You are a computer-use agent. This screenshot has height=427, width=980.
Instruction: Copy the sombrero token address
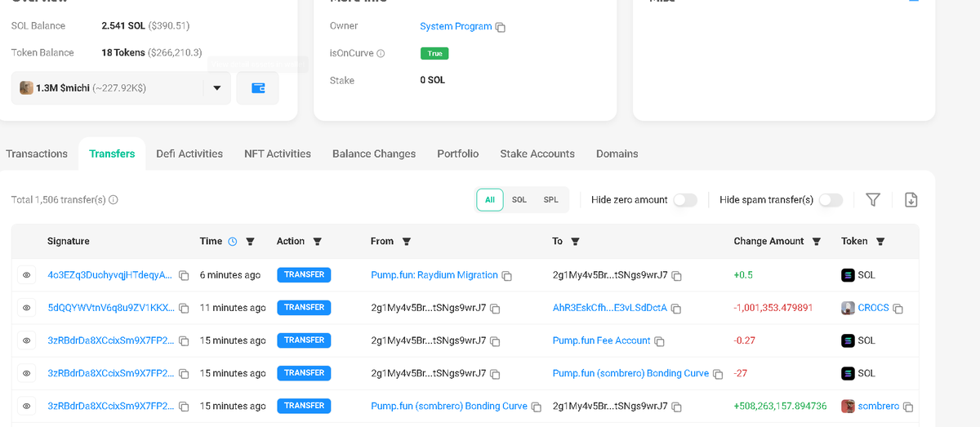point(908,407)
